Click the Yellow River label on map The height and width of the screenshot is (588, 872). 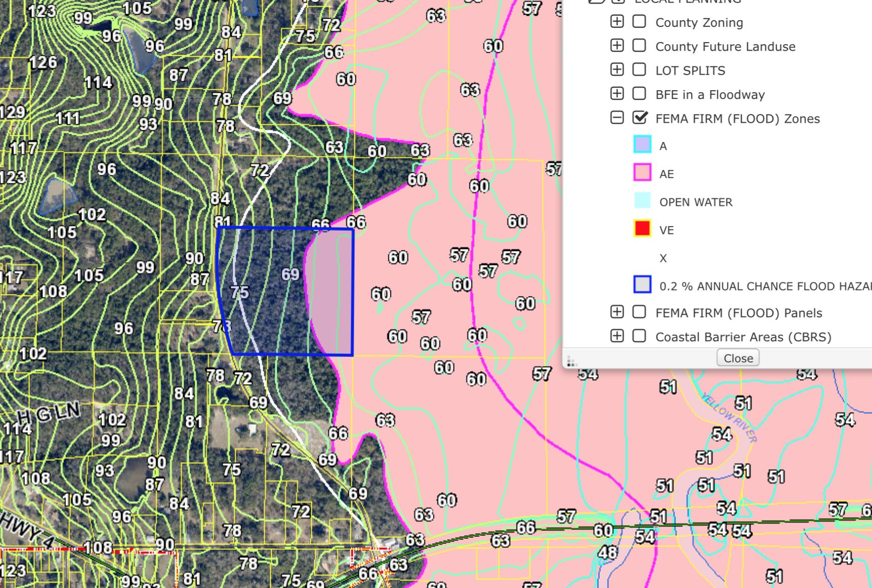pos(729,418)
